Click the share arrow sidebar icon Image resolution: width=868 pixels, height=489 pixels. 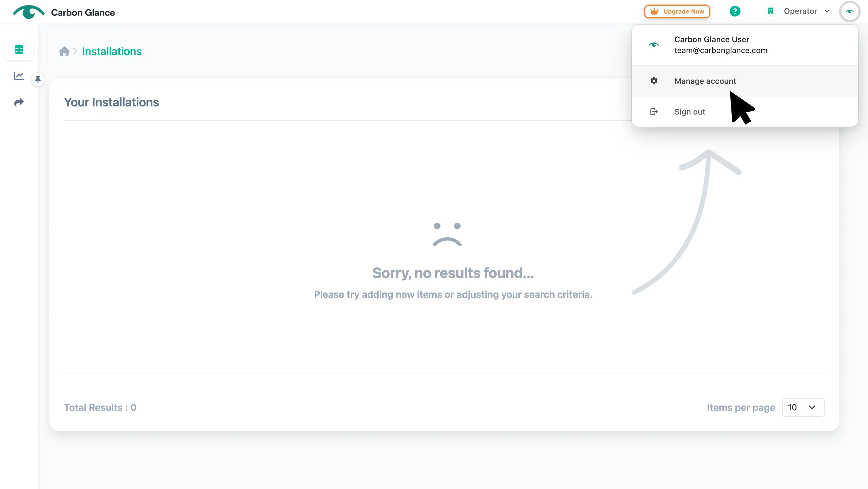click(19, 103)
